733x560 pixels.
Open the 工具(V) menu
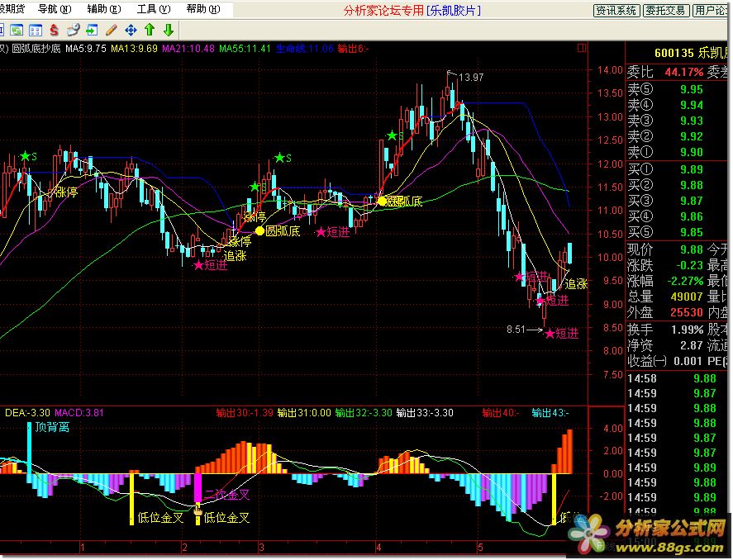[x=154, y=9]
